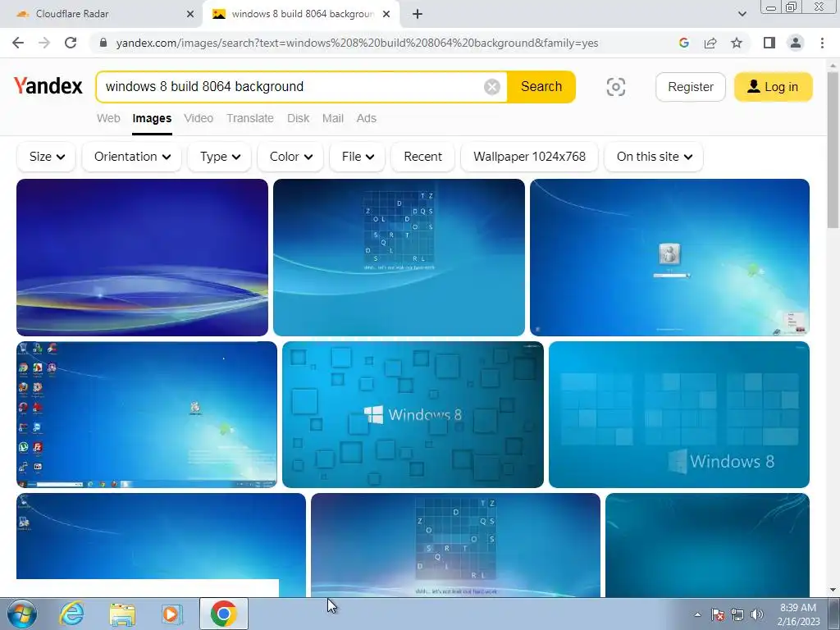
Task: Switch to the Web search tab
Action: coord(108,118)
